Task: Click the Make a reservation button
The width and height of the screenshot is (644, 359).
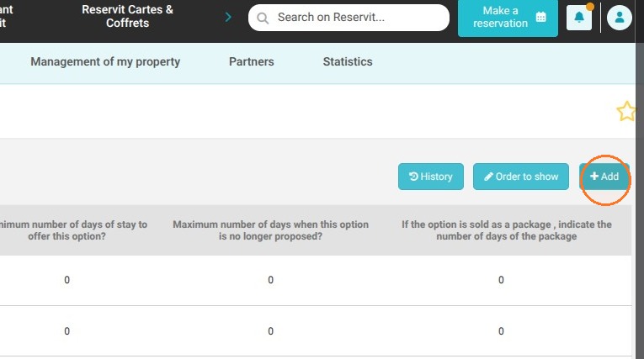Action: tap(508, 17)
